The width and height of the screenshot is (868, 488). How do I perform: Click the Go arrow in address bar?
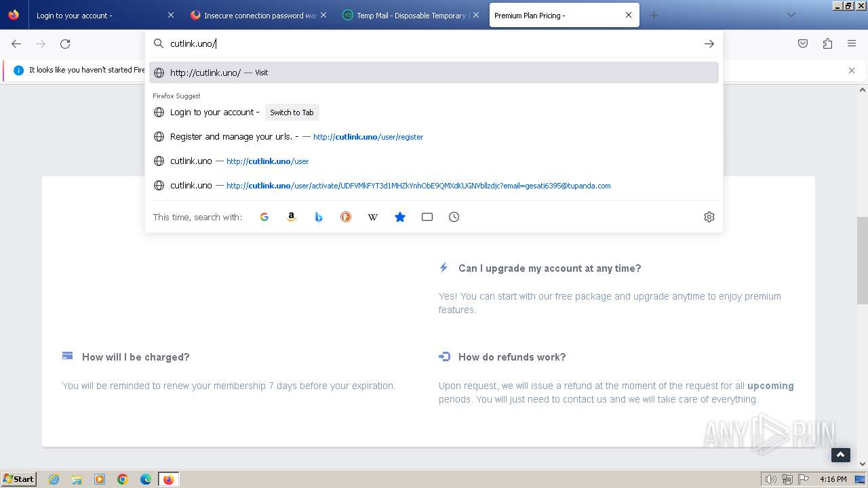[709, 43]
